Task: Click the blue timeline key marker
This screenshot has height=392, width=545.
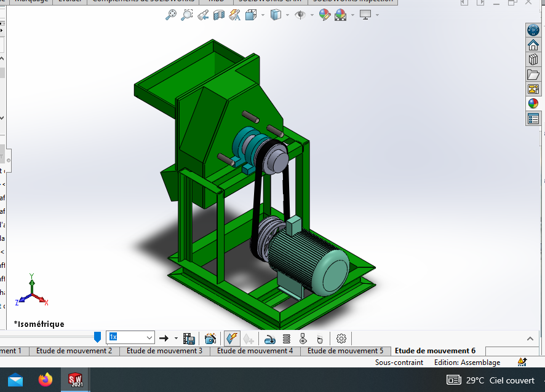Action: tap(97, 337)
